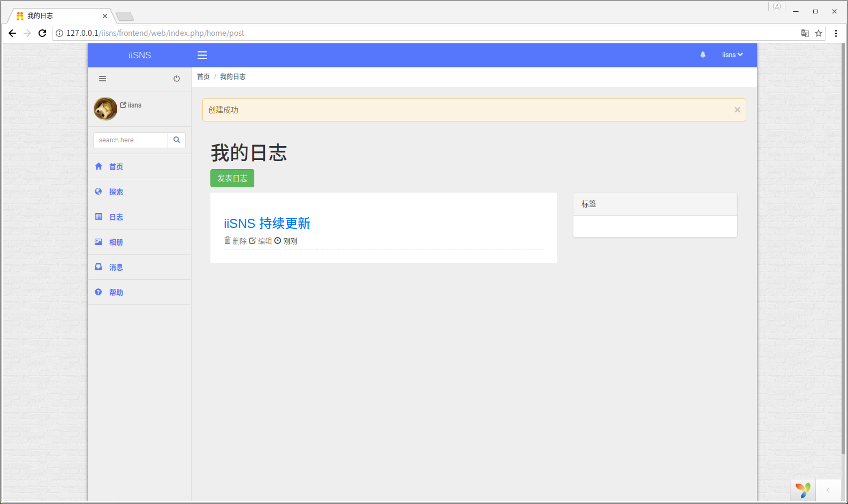Close the 我的日志 browser tab
The height and width of the screenshot is (504, 848).
click(x=105, y=16)
